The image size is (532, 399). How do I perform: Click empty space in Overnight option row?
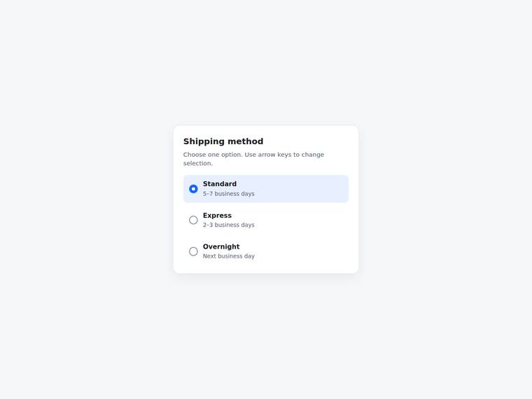(302, 251)
